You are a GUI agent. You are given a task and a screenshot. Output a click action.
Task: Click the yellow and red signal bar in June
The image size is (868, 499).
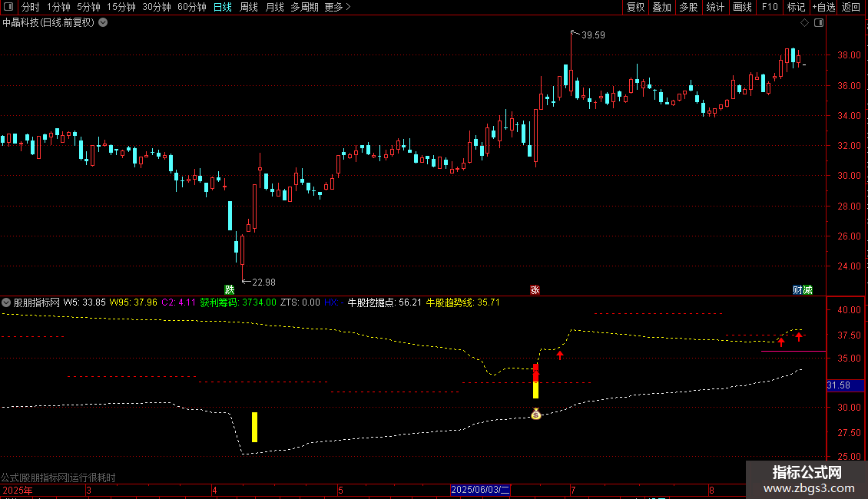[x=535, y=381]
